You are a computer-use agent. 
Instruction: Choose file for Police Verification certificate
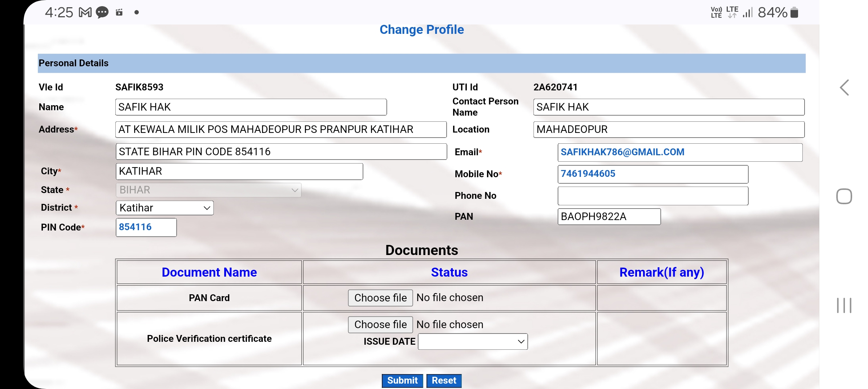point(380,325)
